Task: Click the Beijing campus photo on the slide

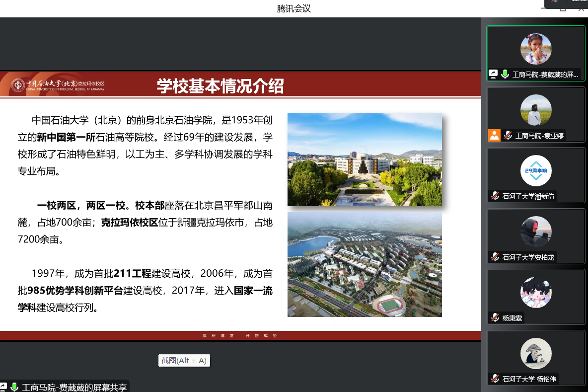Action: [365, 159]
